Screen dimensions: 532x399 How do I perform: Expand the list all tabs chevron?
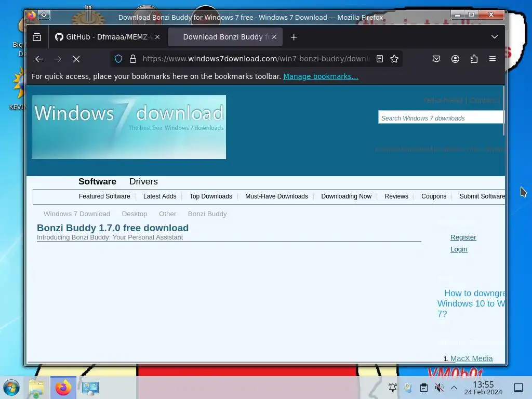(x=495, y=37)
